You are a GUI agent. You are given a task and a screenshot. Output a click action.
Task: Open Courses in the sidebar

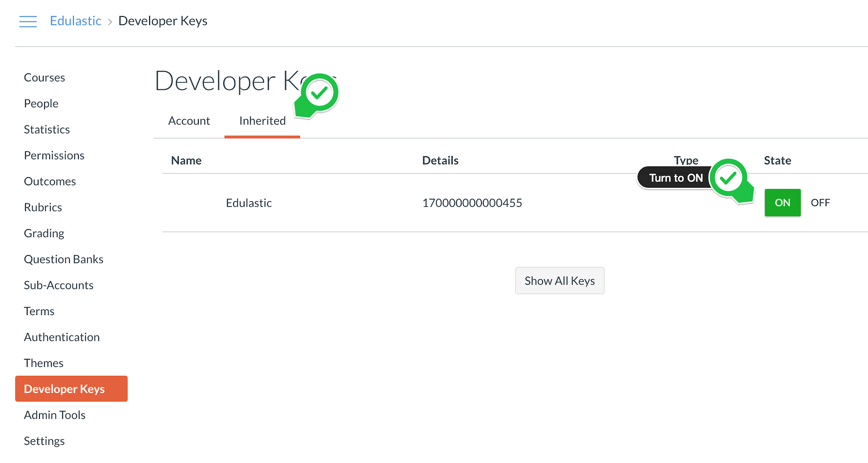(x=45, y=78)
